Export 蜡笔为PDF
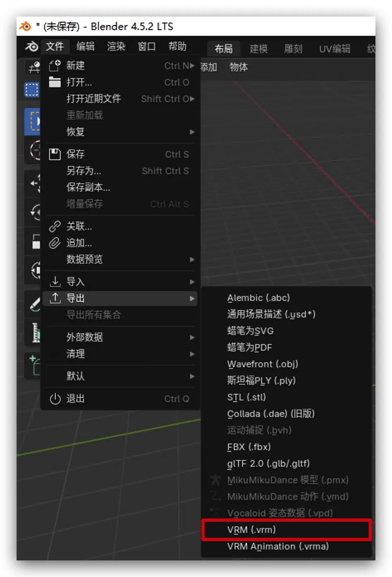The height and width of the screenshot is (577, 392). click(286, 348)
